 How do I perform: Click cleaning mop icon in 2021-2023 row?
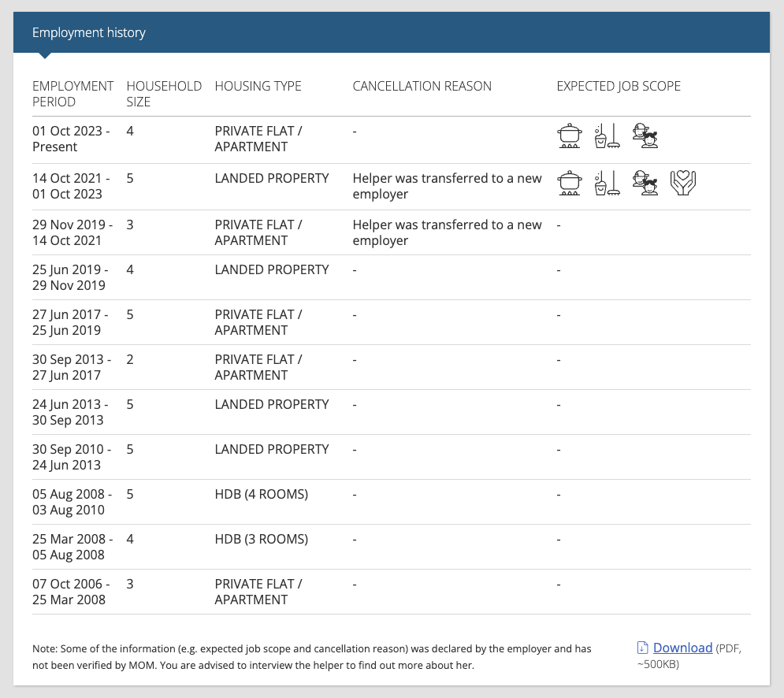pos(608,183)
